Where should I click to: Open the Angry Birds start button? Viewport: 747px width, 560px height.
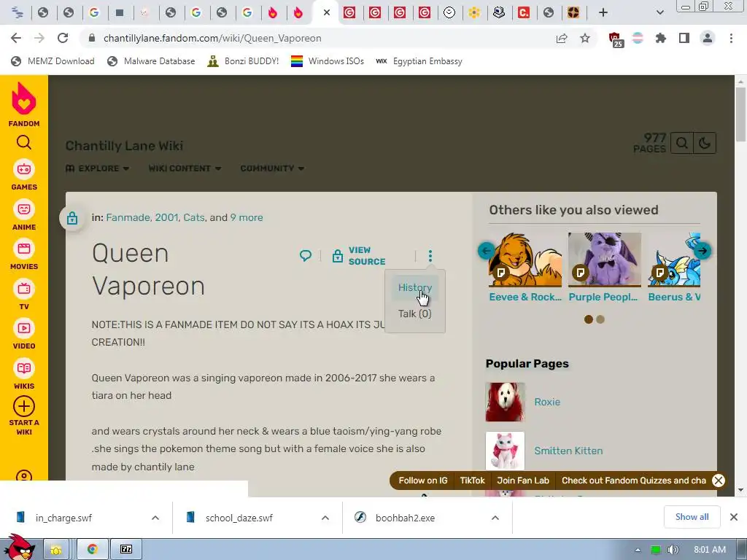[x=18, y=547]
